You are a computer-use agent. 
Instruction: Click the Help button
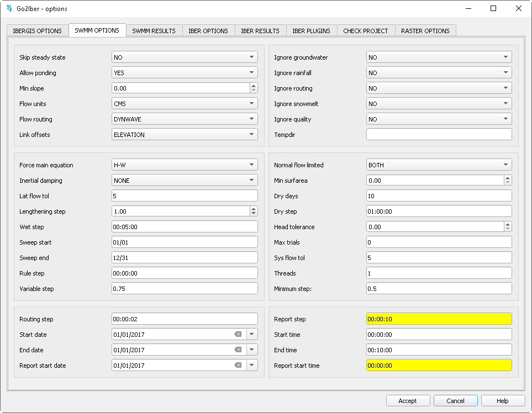pos(502,401)
